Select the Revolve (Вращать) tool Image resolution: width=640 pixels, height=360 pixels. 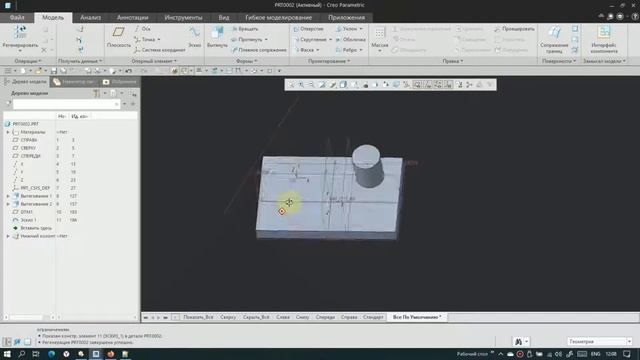pyautogui.click(x=244, y=29)
